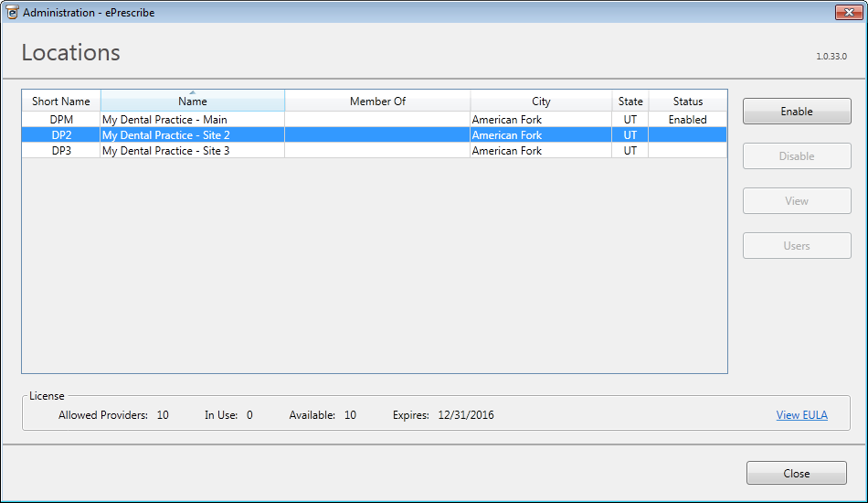The image size is (868, 503).
Task: Click the Enable button
Action: click(x=796, y=112)
